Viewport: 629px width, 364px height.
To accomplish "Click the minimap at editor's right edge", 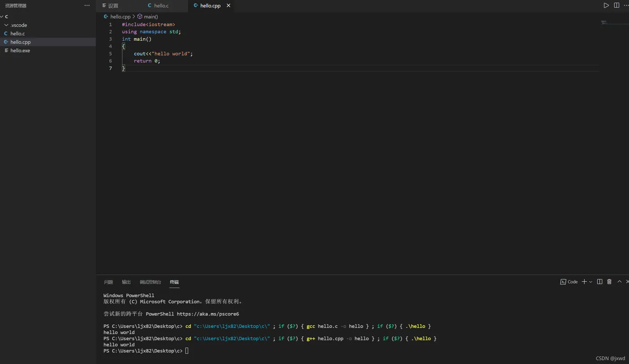I will pyautogui.click(x=604, y=22).
